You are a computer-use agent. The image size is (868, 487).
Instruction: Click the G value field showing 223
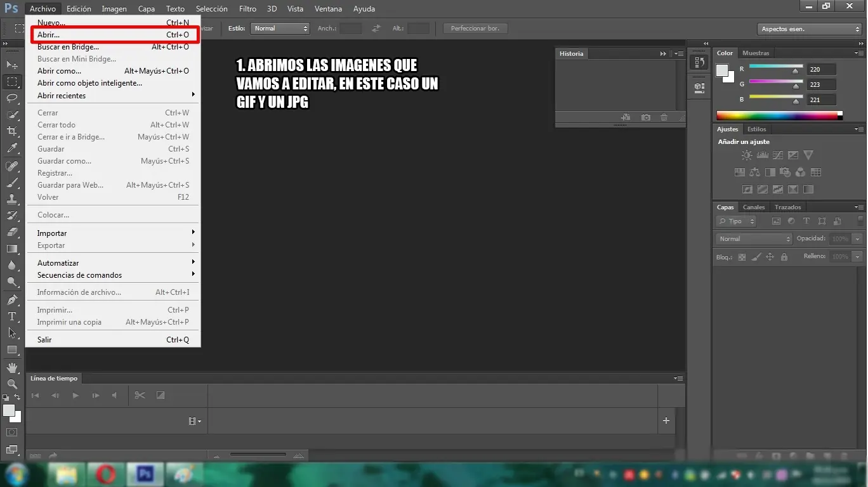point(822,84)
